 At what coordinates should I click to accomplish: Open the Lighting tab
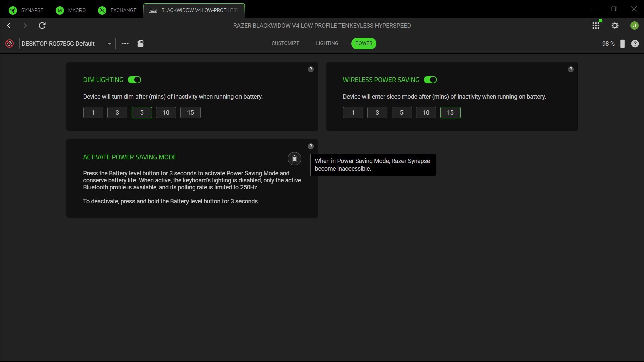pos(327,43)
